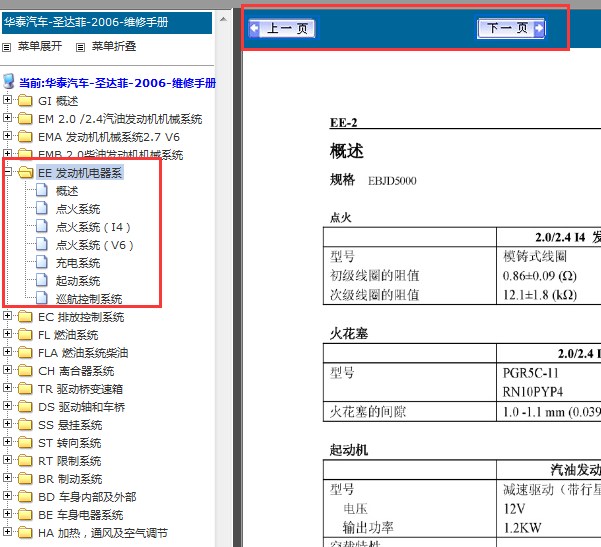Expand the RT 限制系统 node
This screenshot has width=601, height=547.
[7, 460]
